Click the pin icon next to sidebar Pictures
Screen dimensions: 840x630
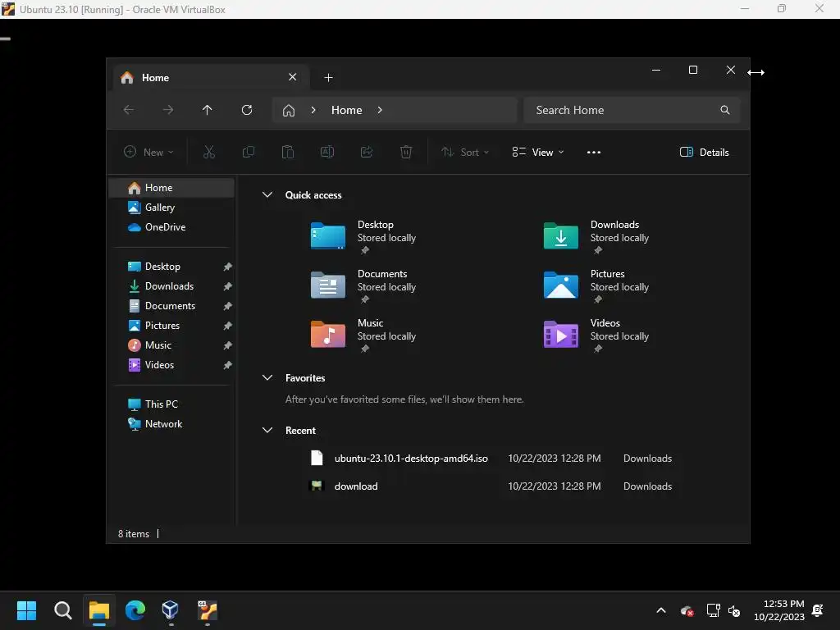(x=228, y=326)
